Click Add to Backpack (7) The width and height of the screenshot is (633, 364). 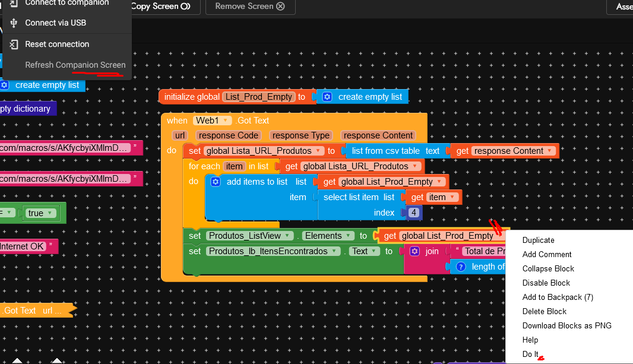[558, 297]
